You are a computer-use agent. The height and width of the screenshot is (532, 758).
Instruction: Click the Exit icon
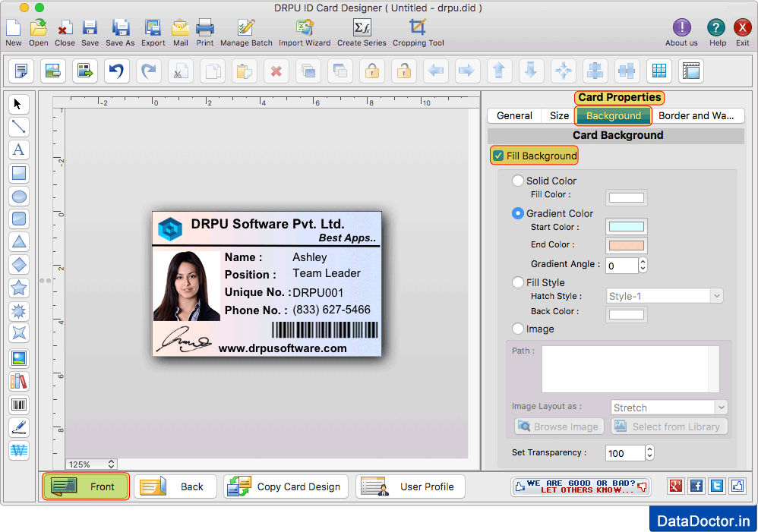742,27
